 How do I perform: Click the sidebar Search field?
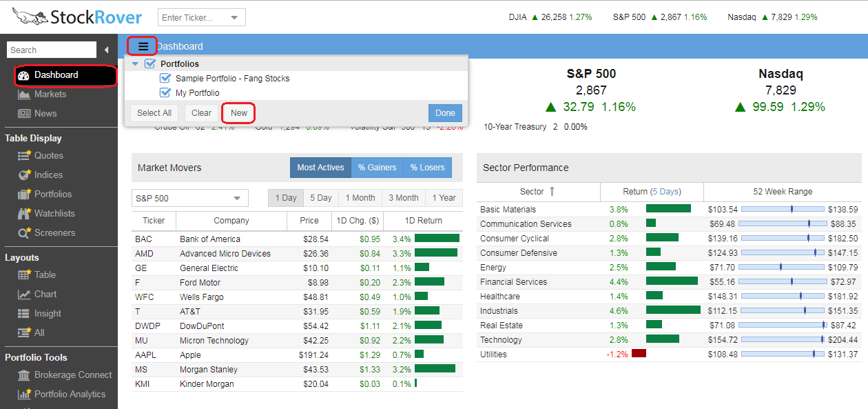[52, 50]
